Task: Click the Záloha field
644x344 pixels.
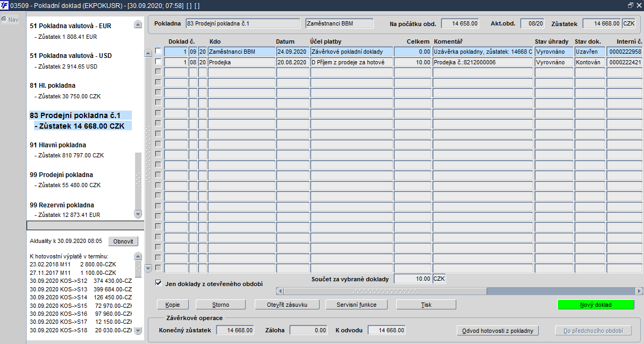Action: coord(308,330)
